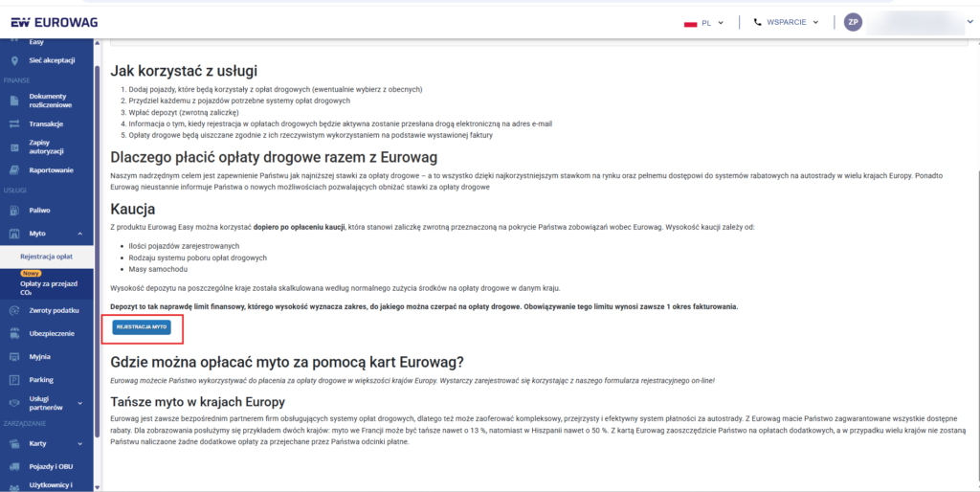
Task: Click 'Dlaczego płacić opłaty drogowe razem z Eurowag' heading
Action: click(274, 157)
